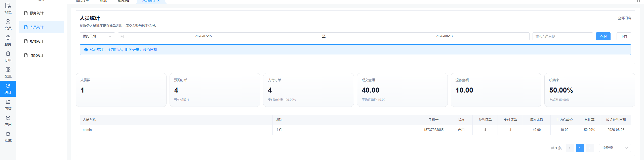Click the blue 查询 button
This screenshot has width=644, height=160.
click(603, 36)
